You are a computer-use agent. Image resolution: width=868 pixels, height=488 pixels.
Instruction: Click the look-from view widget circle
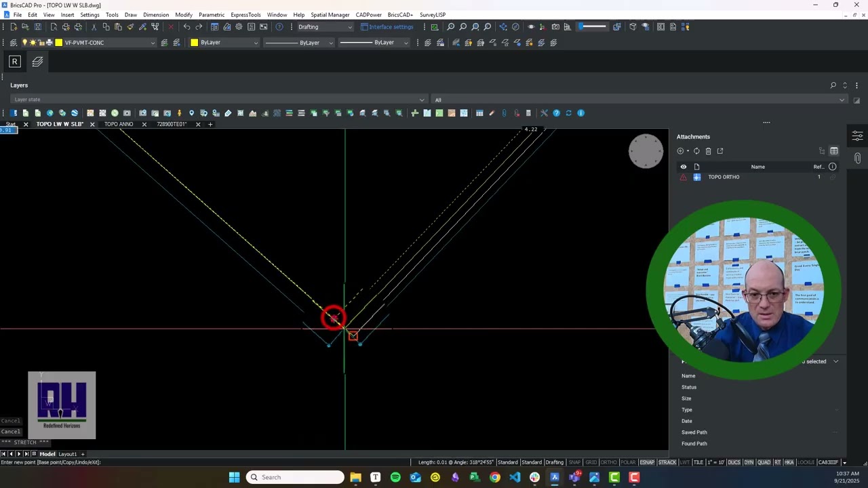tap(646, 151)
